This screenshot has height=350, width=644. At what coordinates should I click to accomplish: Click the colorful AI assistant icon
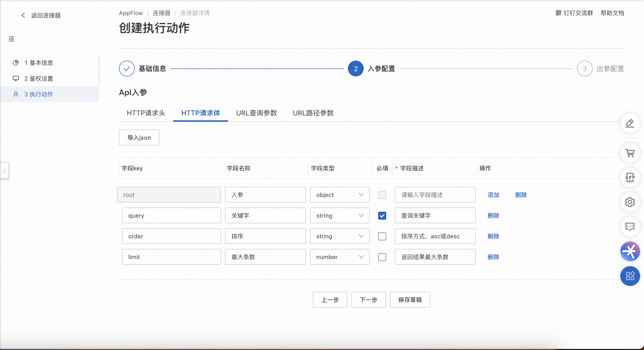(x=630, y=251)
